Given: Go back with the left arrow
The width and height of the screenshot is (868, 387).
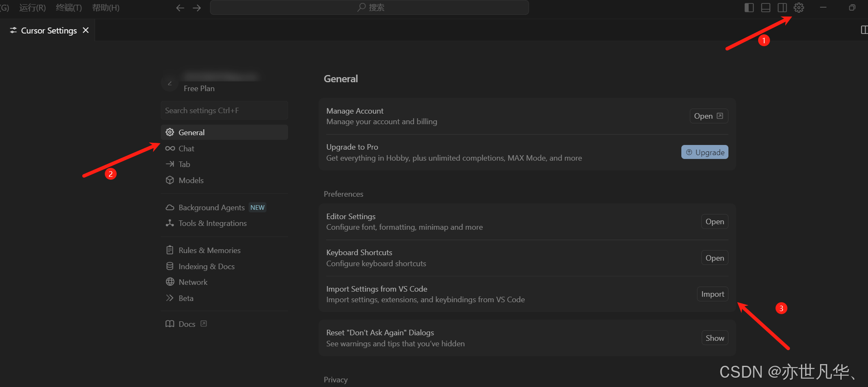Looking at the screenshot, I should (x=180, y=8).
